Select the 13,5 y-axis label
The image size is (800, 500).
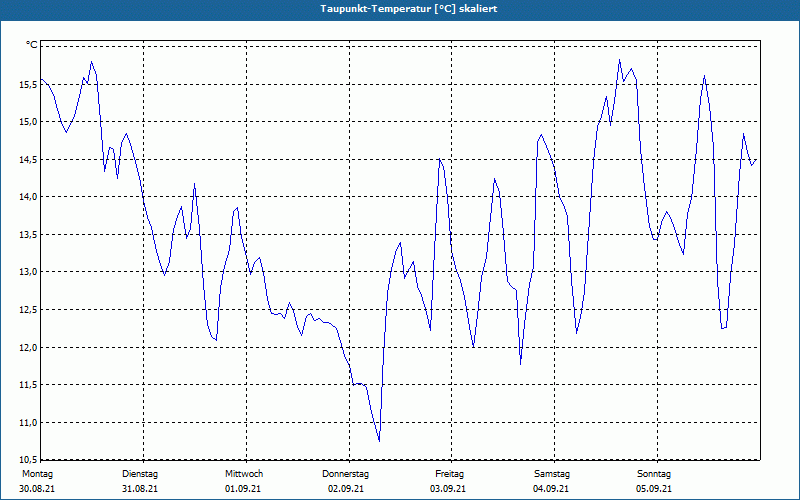[28, 235]
